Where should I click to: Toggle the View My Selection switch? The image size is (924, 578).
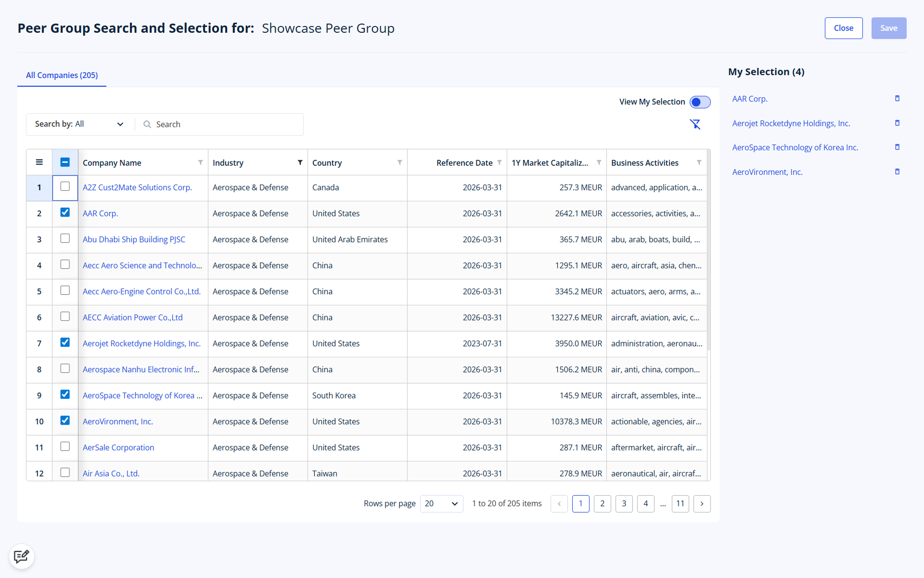(x=700, y=102)
